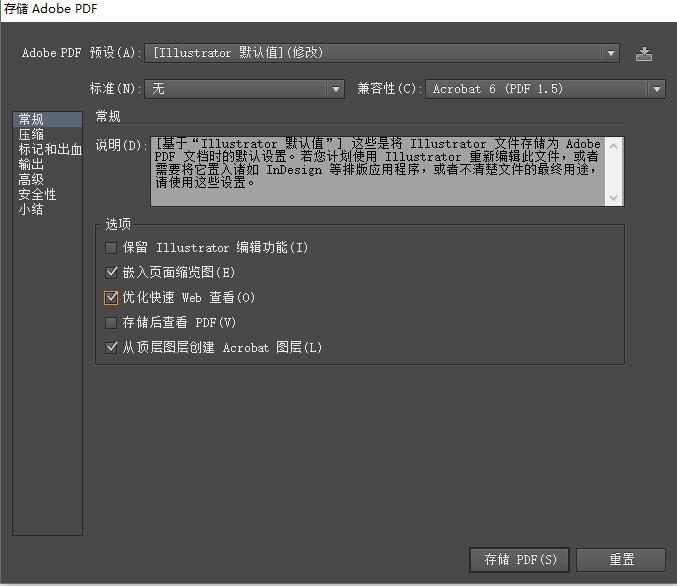
Task: Expand the 标准 dropdown list
Action: coord(244,89)
